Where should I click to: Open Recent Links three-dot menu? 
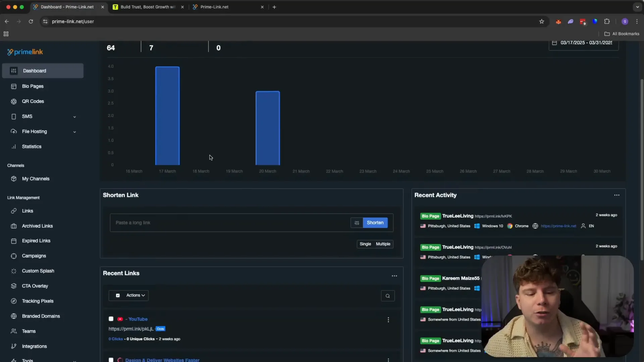coord(394,276)
